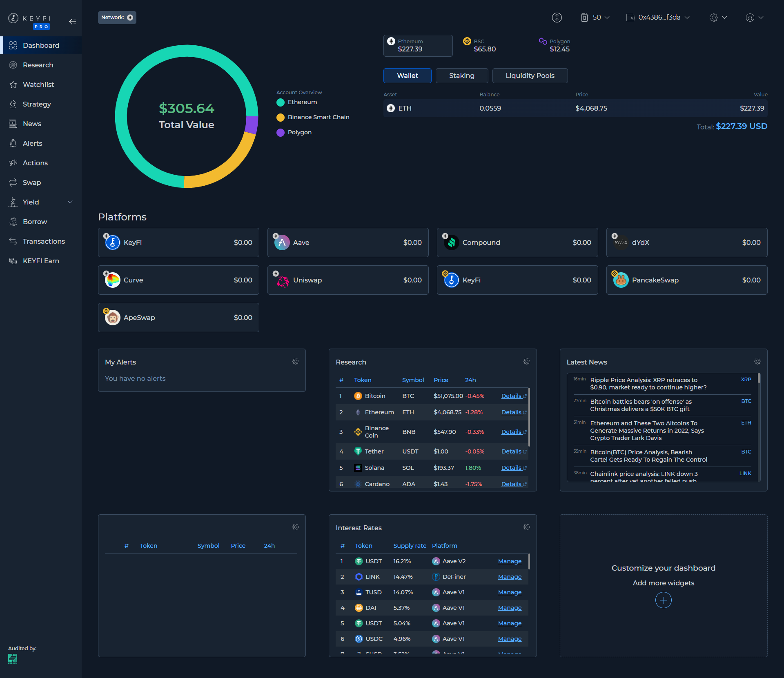The image size is (784, 678).
Task: Open the Dashboard sidebar item
Action: coord(41,45)
